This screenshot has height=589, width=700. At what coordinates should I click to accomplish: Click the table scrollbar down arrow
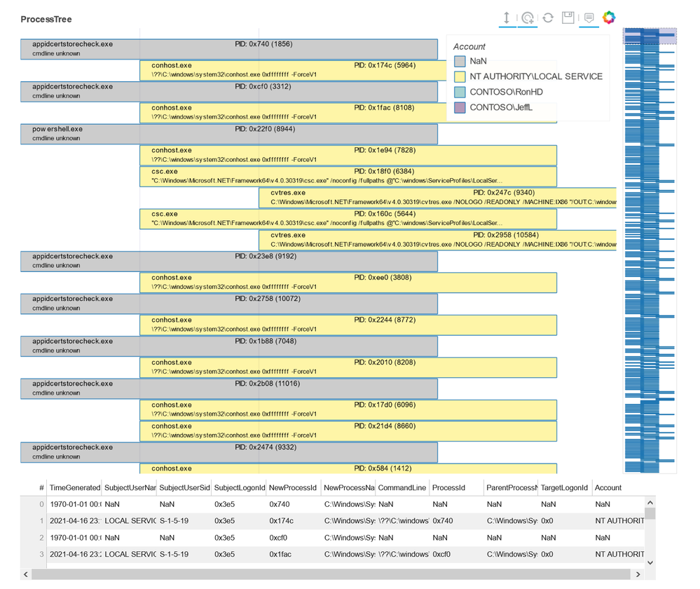click(650, 562)
